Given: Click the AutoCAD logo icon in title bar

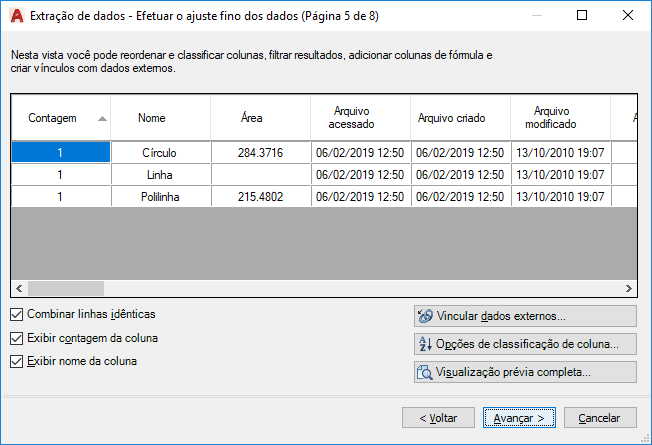Looking at the screenshot, I should (15, 17).
